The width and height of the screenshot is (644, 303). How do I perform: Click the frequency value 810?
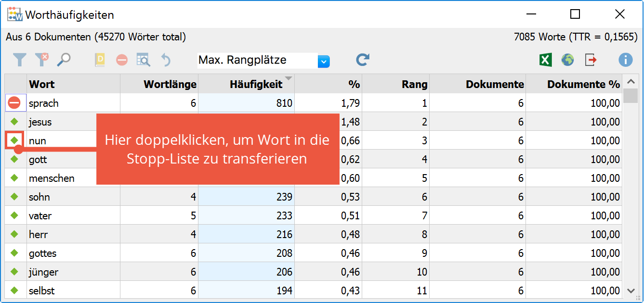coord(284,103)
